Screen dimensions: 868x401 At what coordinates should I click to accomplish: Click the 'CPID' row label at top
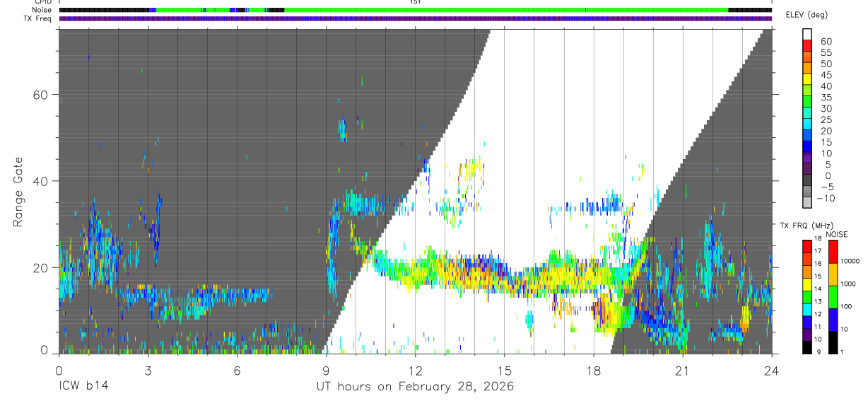[x=43, y=2]
